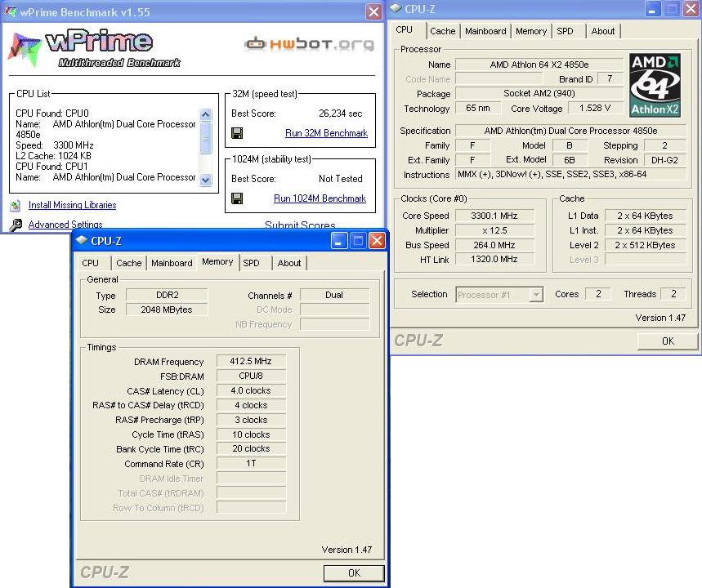Screen dimensions: 702x588
Task: Click Name field AMD Athlon 64 X2 4850e
Action: pos(539,65)
